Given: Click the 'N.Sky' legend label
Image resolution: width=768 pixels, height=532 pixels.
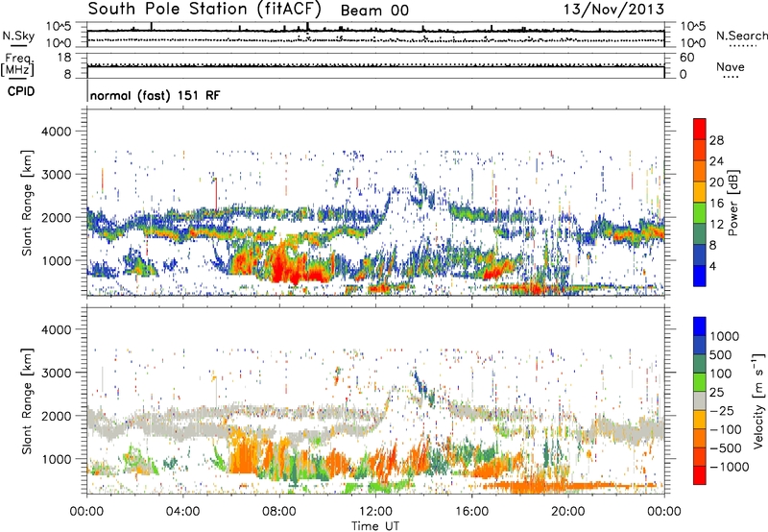Looking at the screenshot, I should pos(18,36).
